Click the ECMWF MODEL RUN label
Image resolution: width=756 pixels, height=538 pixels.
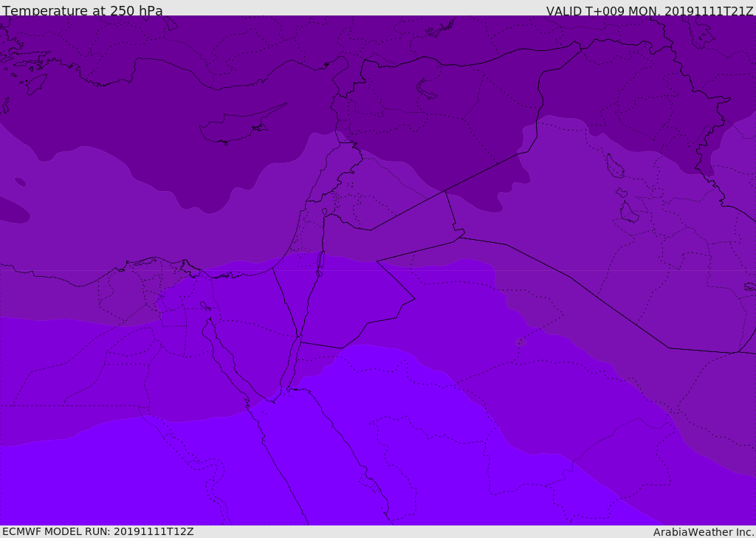[97, 531]
